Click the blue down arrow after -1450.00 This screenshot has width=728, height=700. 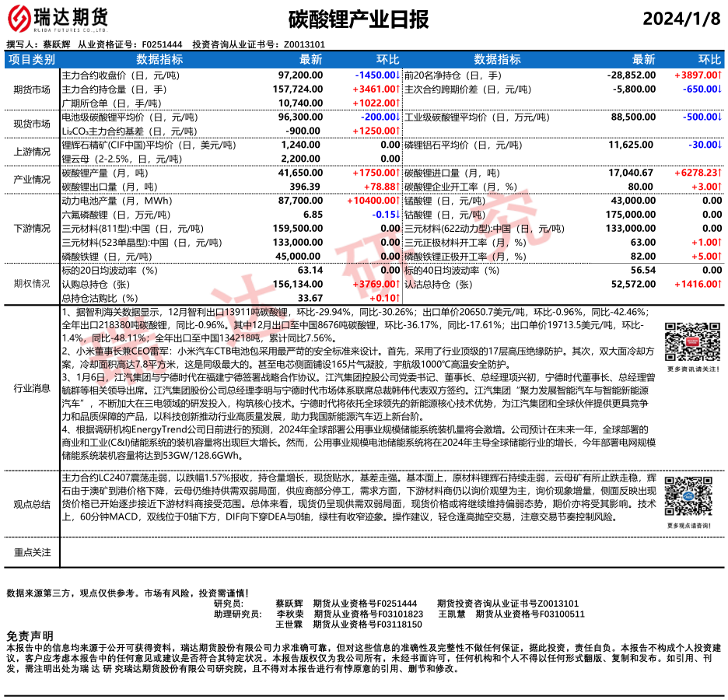(x=397, y=75)
